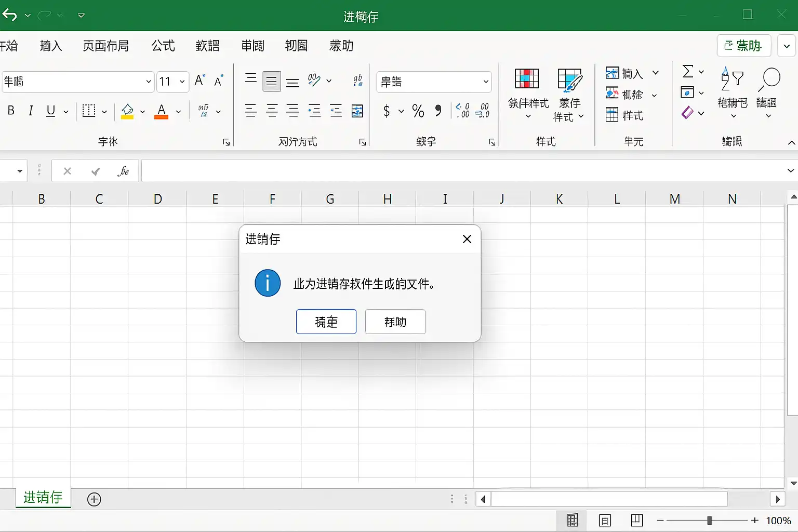Image resolution: width=798 pixels, height=532 pixels.
Task: Add a new sheet with plus icon
Action: (x=94, y=499)
